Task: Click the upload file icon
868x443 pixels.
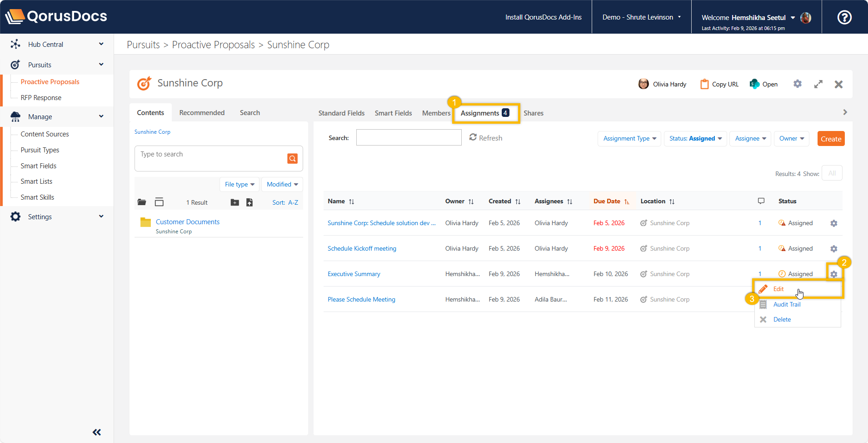Action: pos(249,202)
